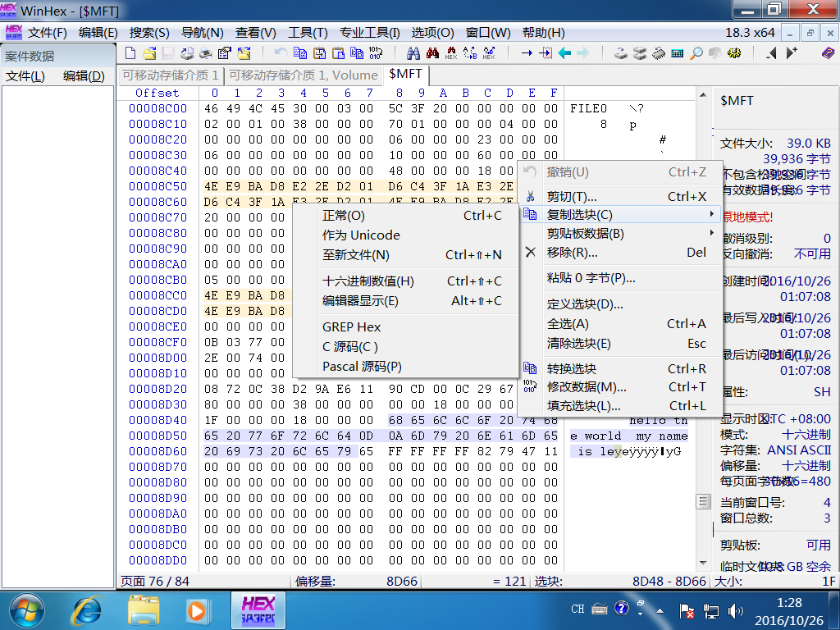Open the Calculator toolbar icon
Viewport: 840px width, 630px height.
click(x=677, y=52)
